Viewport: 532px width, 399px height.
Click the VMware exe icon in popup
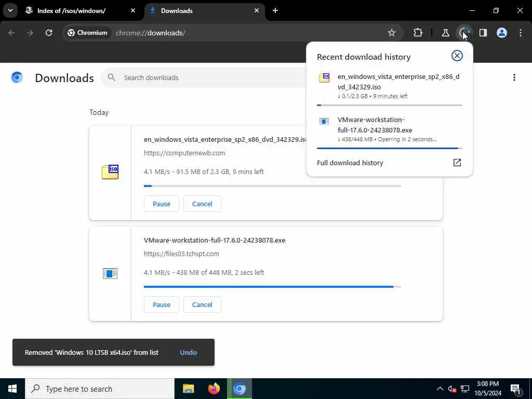tap(324, 121)
